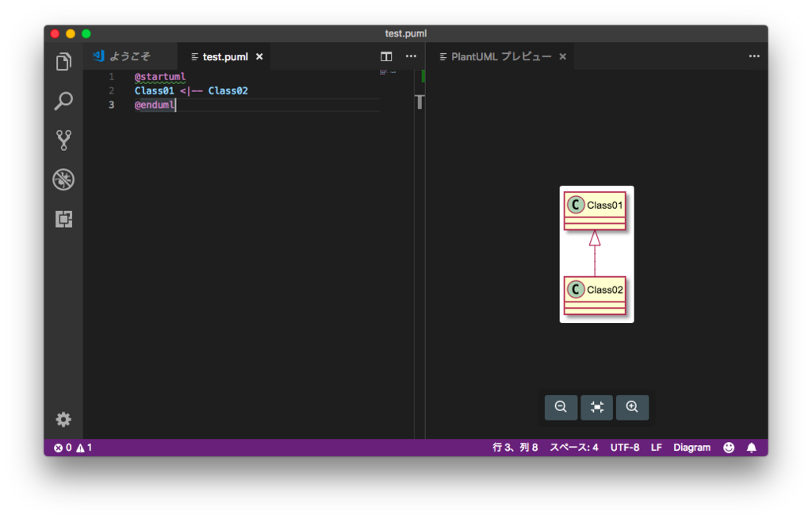This screenshot has width=812, height=519.
Task: Click the <|-- arrow operator in code
Action: (191, 90)
